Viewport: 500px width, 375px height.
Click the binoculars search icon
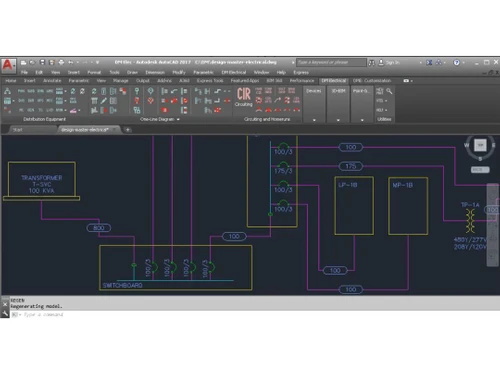371,62
